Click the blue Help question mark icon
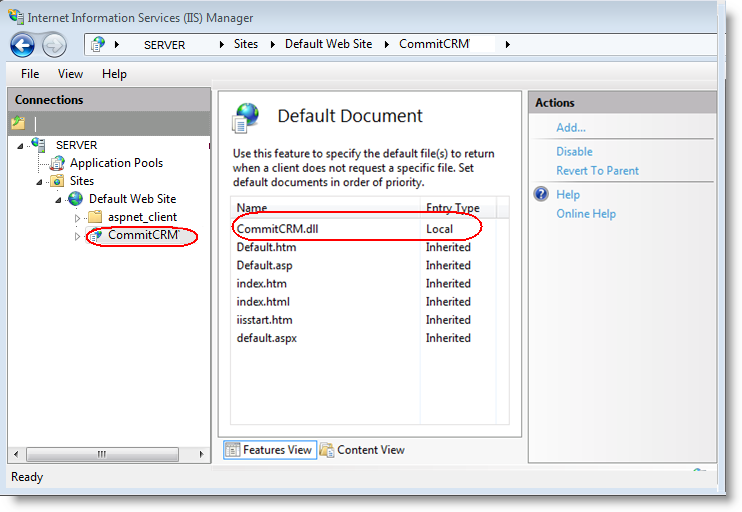 pyautogui.click(x=541, y=195)
